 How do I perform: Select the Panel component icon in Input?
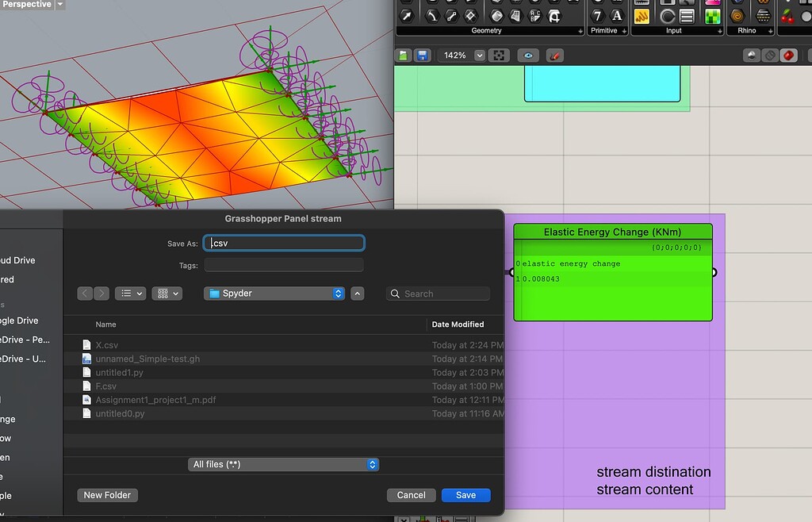pyautogui.click(x=642, y=16)
